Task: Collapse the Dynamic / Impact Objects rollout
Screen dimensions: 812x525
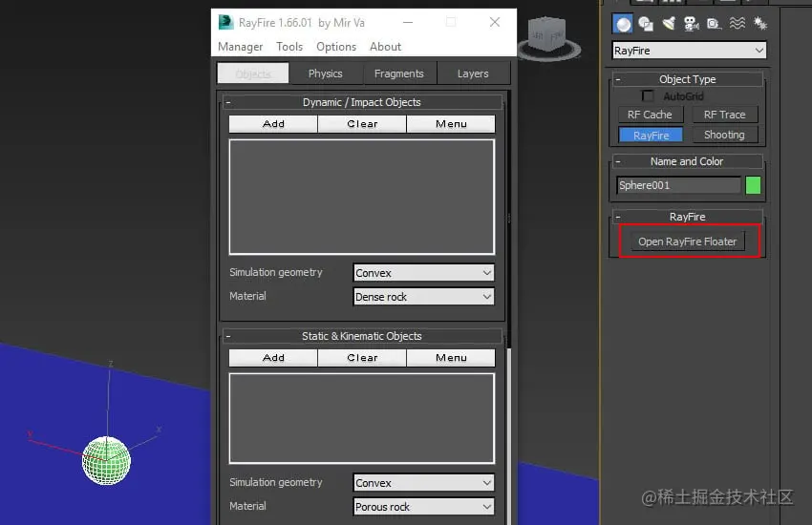Action: (228, 102)
